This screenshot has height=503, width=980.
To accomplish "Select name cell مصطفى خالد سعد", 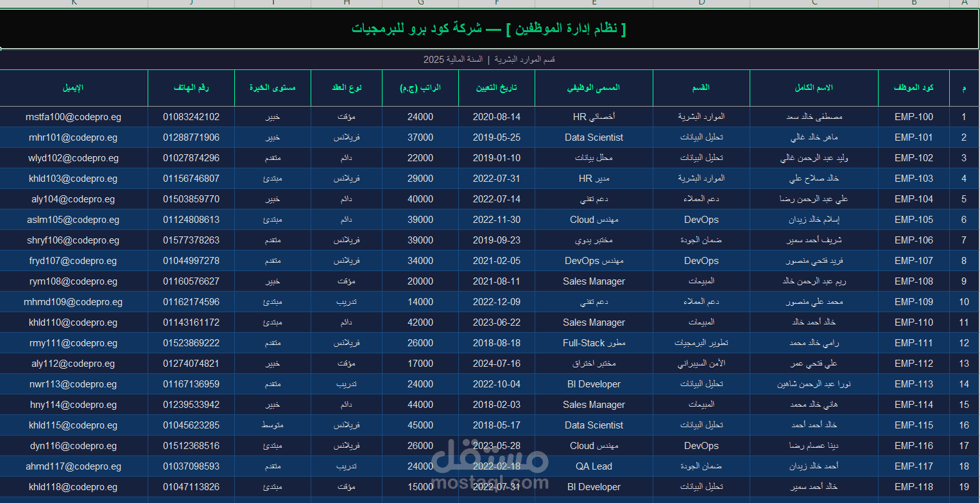I will (814, 117).
